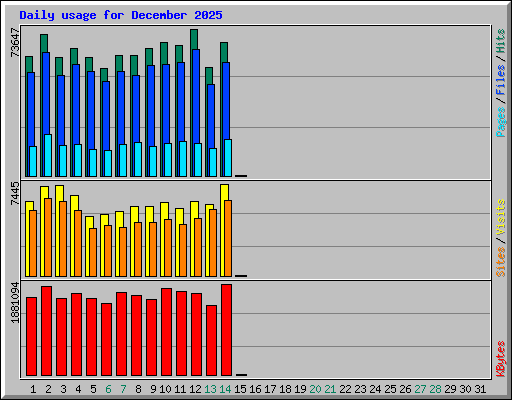Click day 17 on the date axis

click(270, 389)
